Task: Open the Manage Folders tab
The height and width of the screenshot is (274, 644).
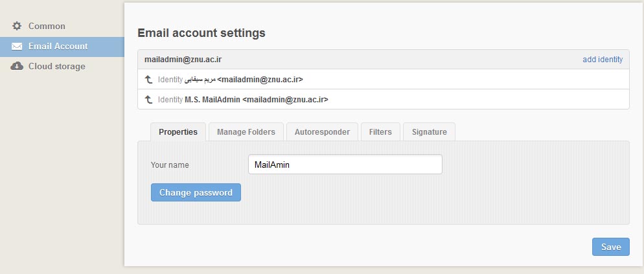Action: coord(246,132)
